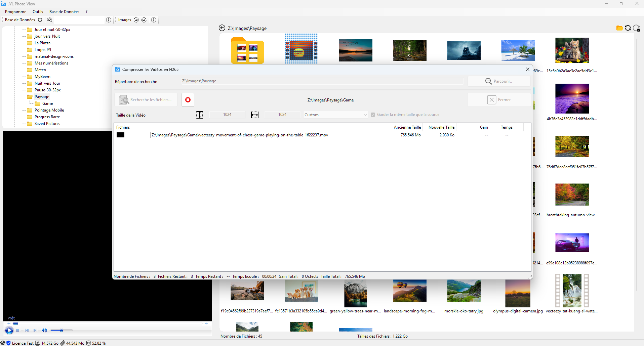Toggle 'Garder la même taille que la source'
The height and width of the screenshot is (346, 644).
pos(373,115)
